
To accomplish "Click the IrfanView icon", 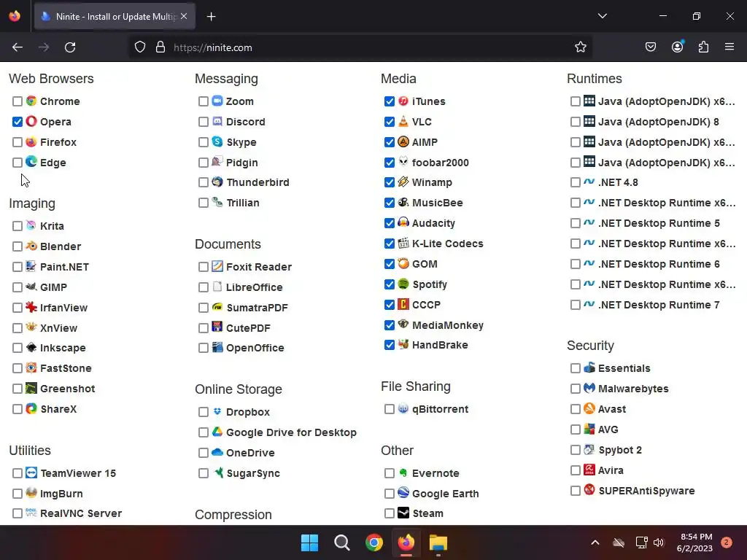I will tap(31, 307).
